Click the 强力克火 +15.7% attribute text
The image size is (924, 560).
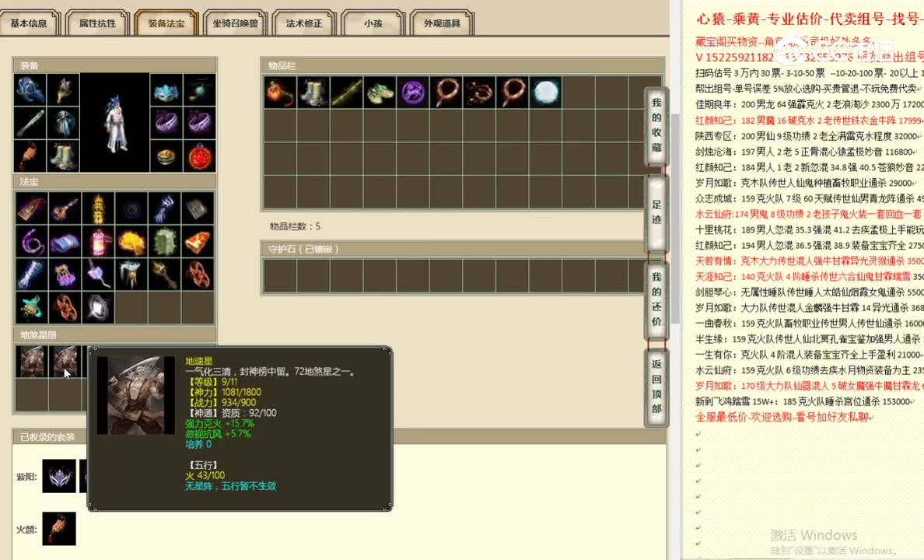click(220, 423)
